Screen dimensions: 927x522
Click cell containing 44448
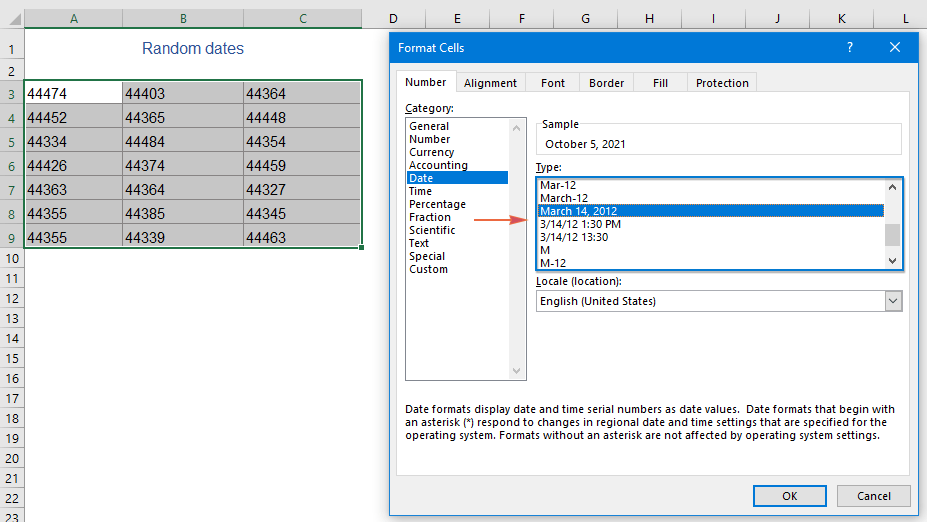click(x=302, y=118)
